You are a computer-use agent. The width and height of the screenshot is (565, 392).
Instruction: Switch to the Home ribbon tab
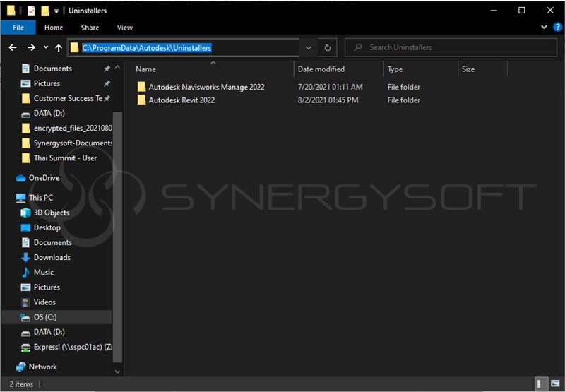54,28
